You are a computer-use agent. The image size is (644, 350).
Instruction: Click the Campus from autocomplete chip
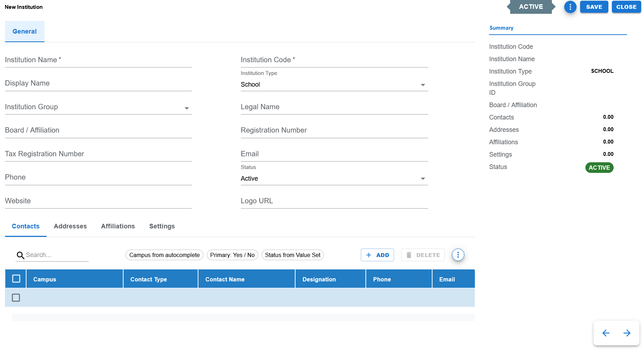165,255
